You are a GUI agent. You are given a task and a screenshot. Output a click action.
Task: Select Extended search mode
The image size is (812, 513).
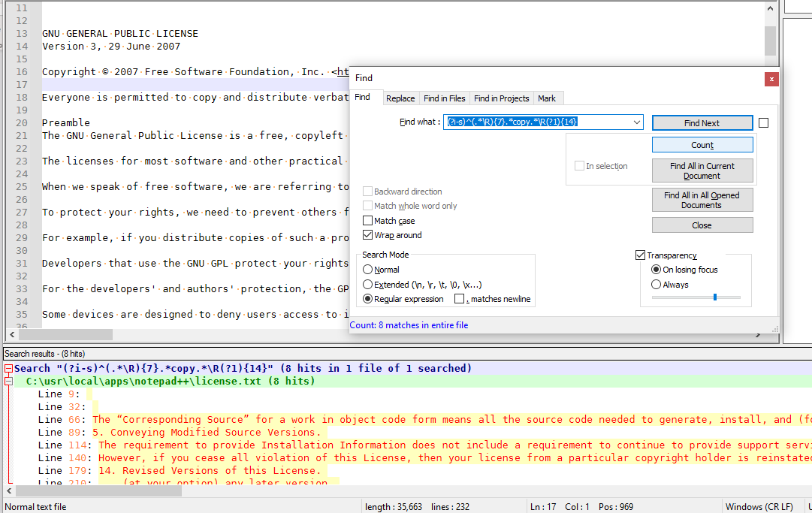pos(367,285)
